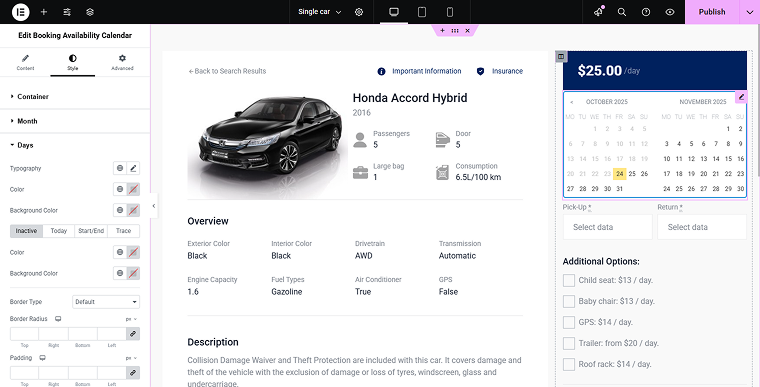Click the column handle icon by the price
The height and width of the screenshot is (387, 760).
tap(561, 56)
